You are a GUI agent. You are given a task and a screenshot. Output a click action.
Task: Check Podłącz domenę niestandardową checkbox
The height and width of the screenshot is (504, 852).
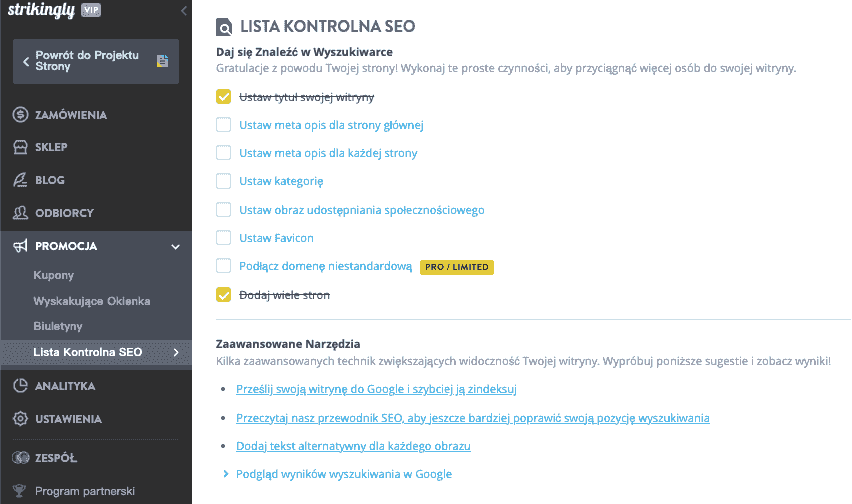tap(223, 266)
